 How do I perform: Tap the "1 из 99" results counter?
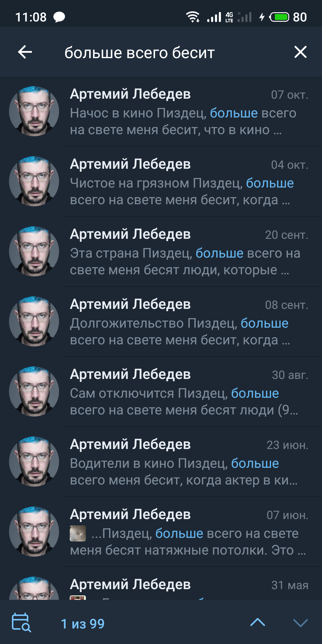(83, 624)
